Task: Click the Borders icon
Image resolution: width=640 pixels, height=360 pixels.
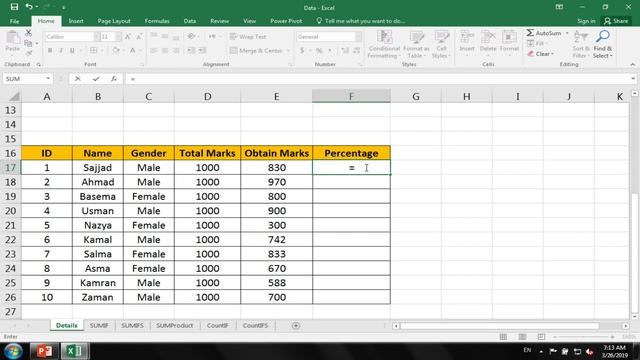Action: point(93,51)
